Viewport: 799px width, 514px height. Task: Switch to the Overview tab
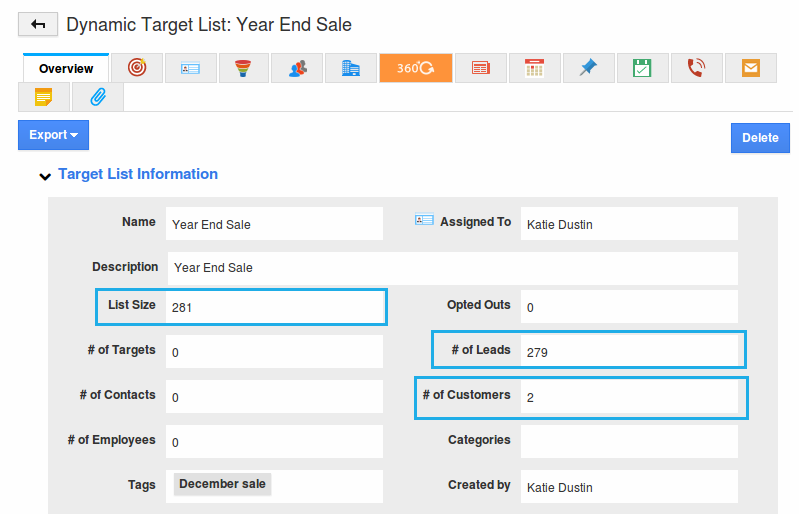click(x=66, y=68)
